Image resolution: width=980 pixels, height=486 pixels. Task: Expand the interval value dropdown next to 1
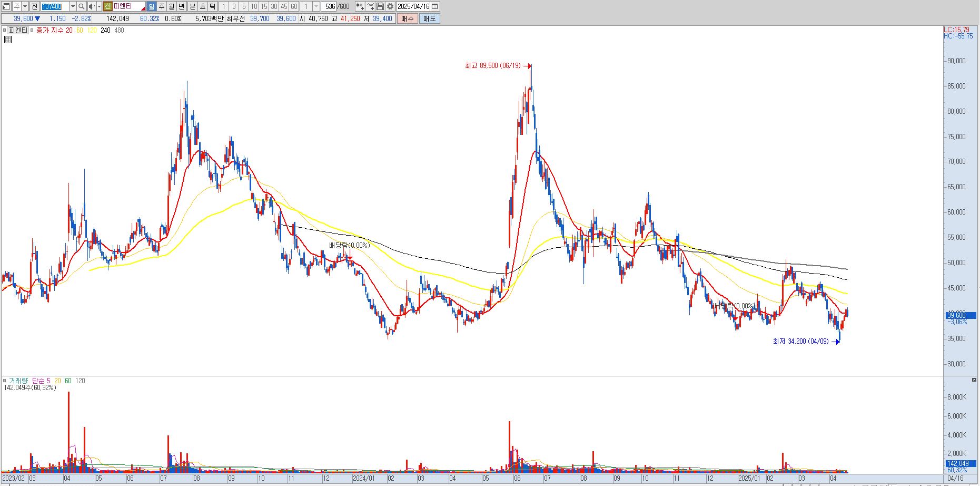[x=316, y=6]
